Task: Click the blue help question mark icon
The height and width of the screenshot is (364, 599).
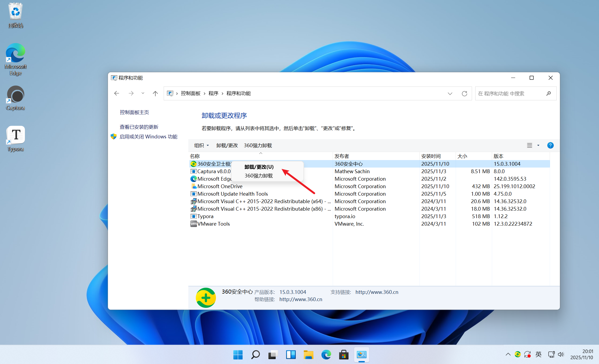Action: point(550,145)
